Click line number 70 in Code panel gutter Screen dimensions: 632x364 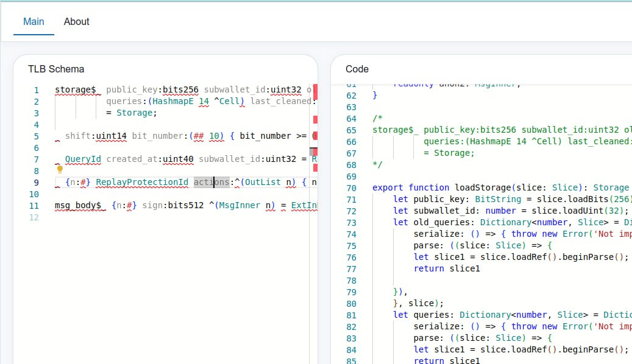click(x=351, y=188)
